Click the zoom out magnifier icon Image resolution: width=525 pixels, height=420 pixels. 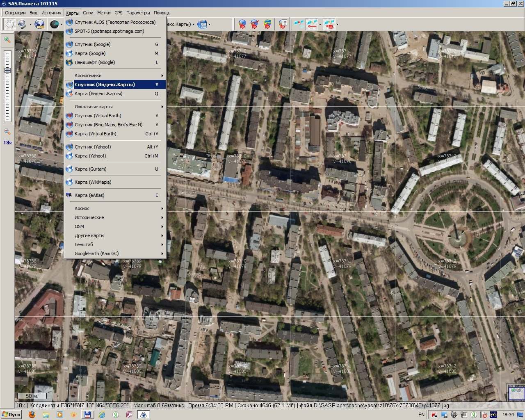7,132
